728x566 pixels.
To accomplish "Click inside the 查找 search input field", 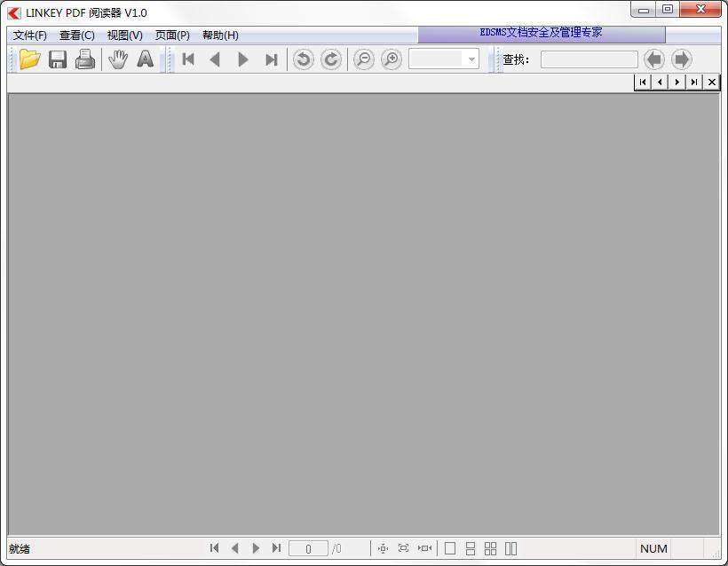I will [x=590, y=59].
